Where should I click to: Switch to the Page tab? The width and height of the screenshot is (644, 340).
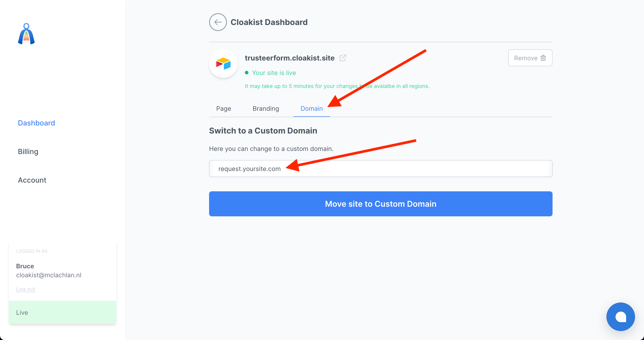(x=224, y=108)
